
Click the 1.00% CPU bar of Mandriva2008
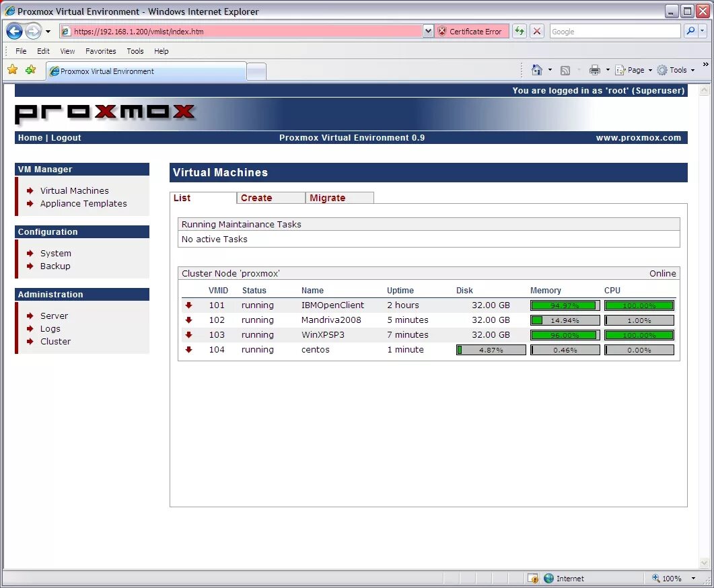(x=639, y=320)
